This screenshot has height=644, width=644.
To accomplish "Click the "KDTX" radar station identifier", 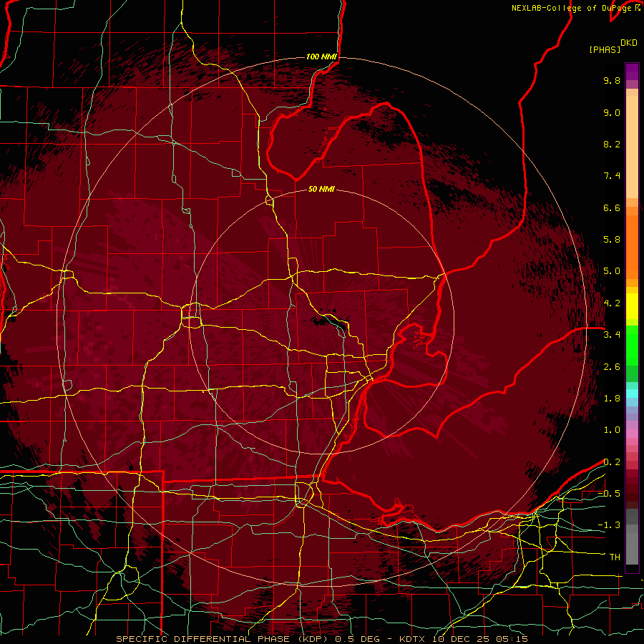I will click(413, 639).
